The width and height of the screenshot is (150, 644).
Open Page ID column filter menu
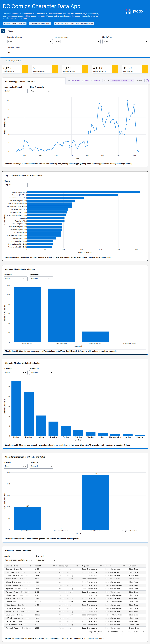[x=54, y=566]
